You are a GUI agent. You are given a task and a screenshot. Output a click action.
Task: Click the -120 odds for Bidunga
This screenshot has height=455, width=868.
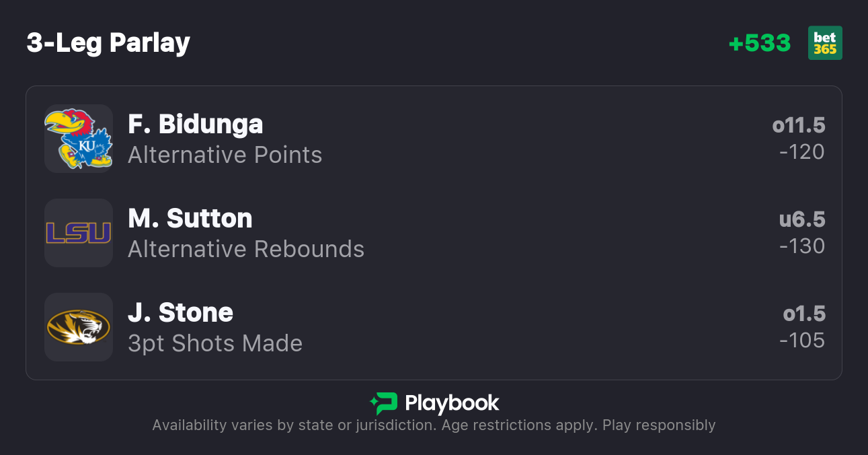click(x=802, y=152)
